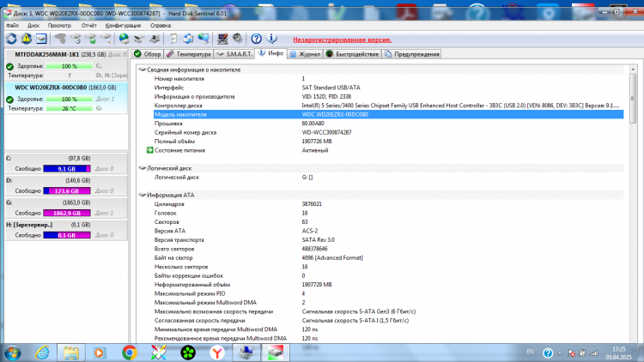Click value SATA Rev 3.0
644x362 pixels.
319,239
